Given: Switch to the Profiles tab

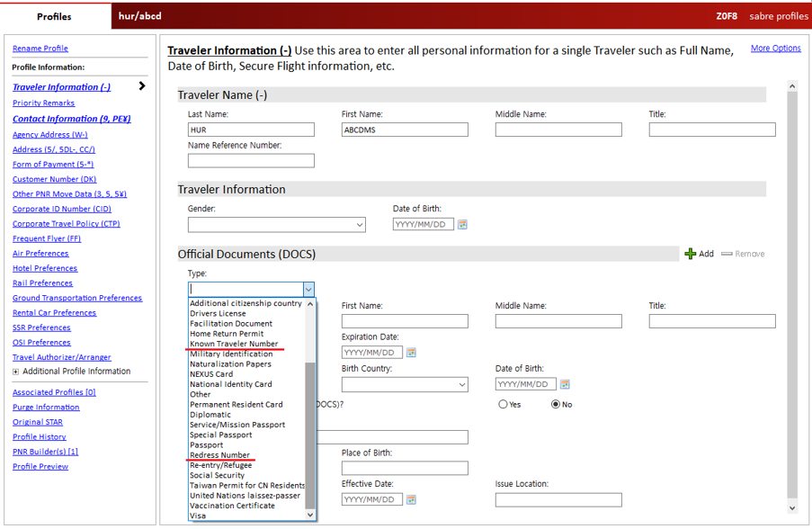Looking at the screenshot, I should (54, 16).
